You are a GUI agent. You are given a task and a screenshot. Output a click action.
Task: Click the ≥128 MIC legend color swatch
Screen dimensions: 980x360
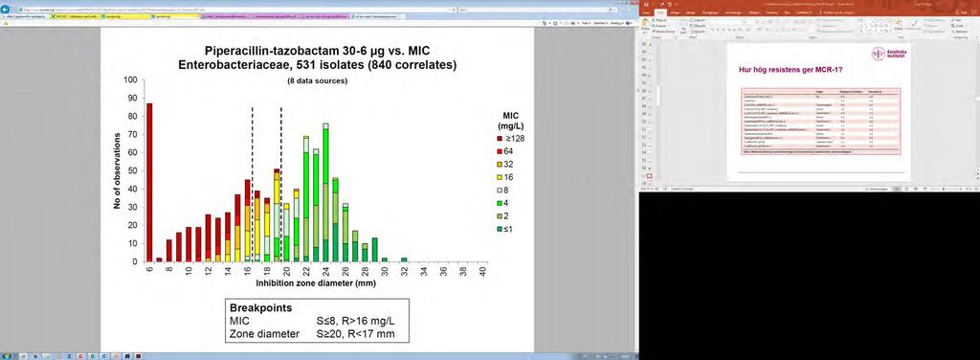(500, 138)
